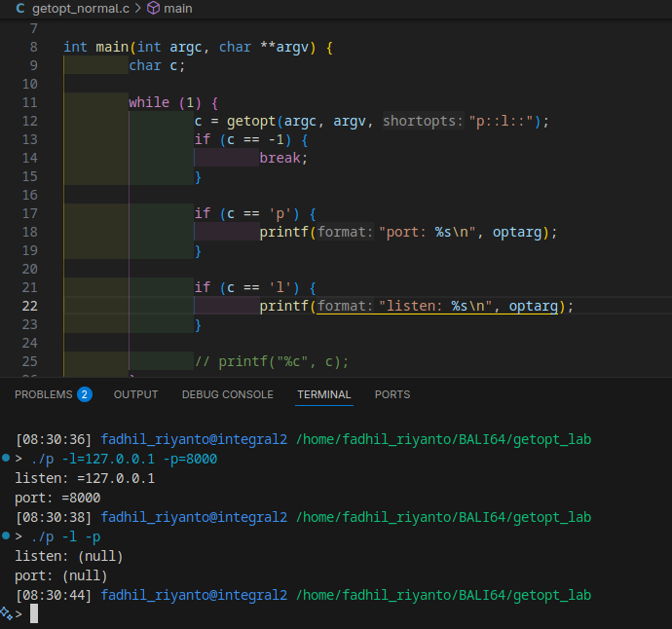Open the OUTPUT panel tab

135,394
